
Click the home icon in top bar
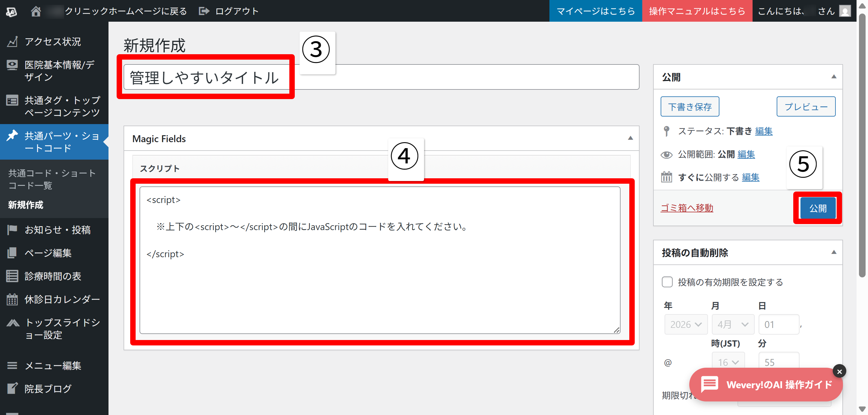[x=36, y=11]
